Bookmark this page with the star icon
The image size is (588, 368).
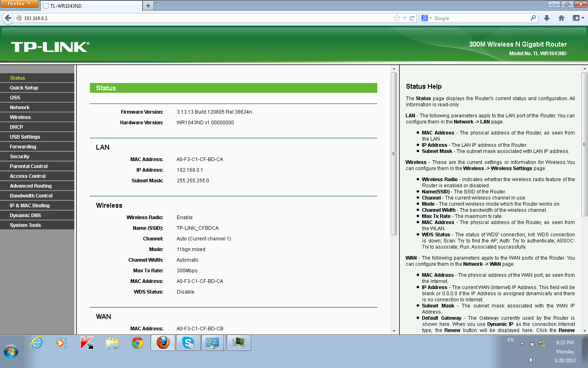click(396, 18)
